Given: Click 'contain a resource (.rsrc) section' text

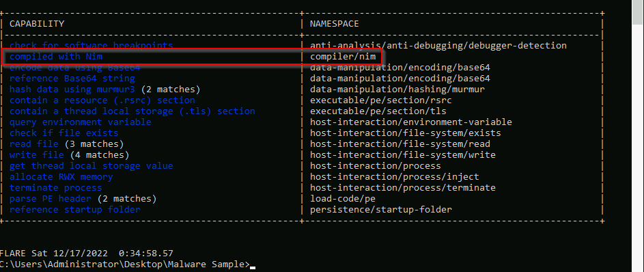Looking at the screenshot, I should (x=102, y=100).
